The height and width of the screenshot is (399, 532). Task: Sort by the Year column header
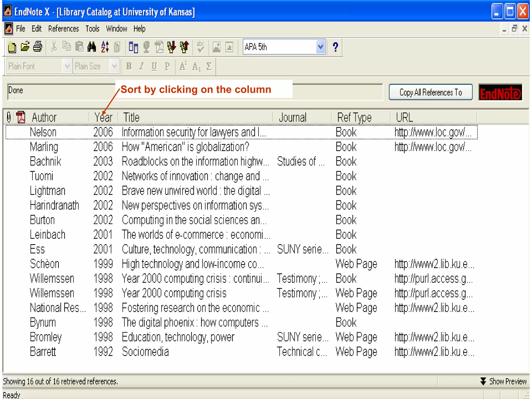point(103,117)
